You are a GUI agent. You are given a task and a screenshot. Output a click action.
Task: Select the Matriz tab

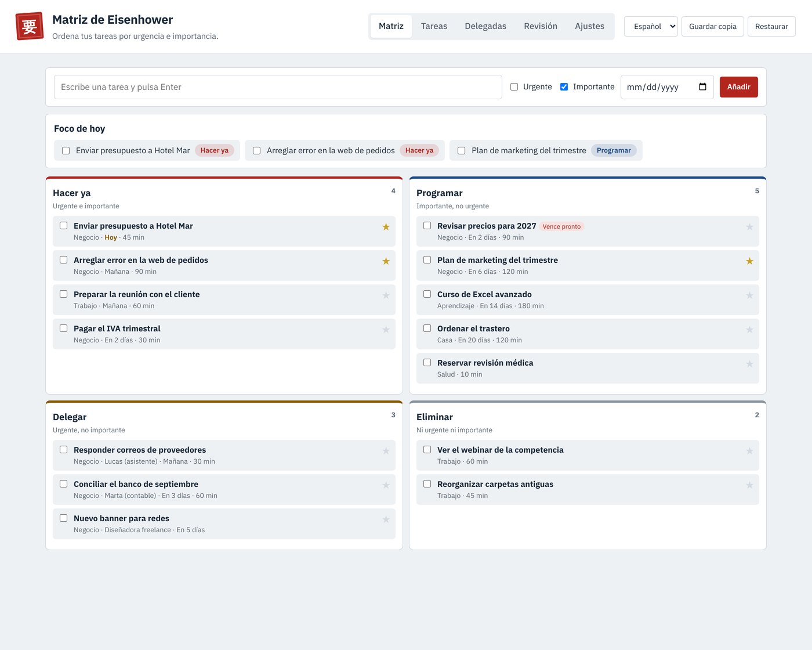coord(391,26)
